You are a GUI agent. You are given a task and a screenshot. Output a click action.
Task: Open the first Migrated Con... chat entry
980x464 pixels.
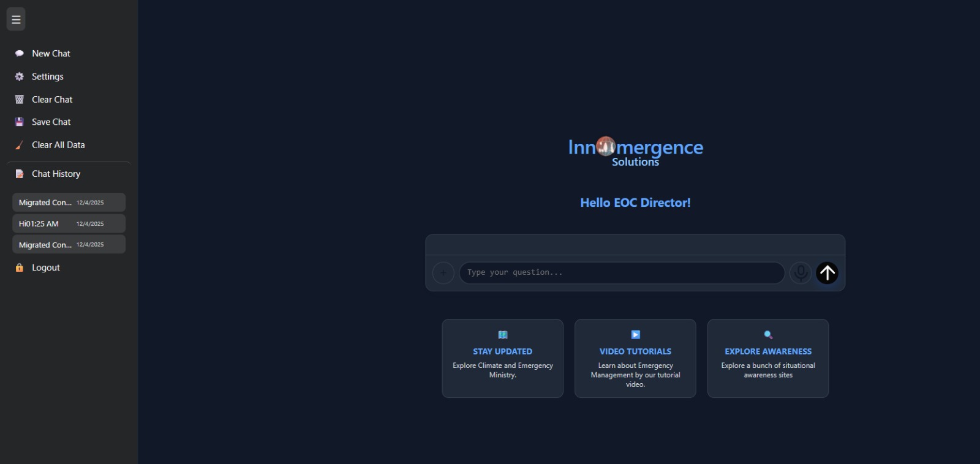coord(69,203)
